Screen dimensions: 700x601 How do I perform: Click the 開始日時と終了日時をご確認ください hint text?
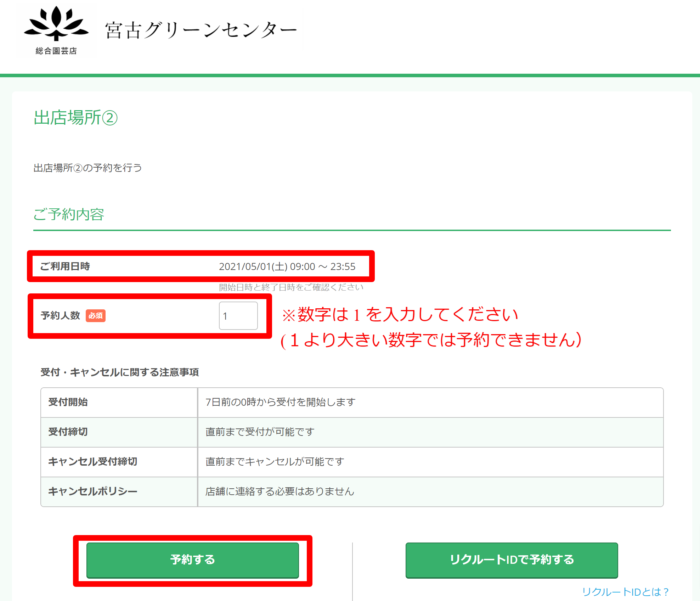[x=291, y=287]
